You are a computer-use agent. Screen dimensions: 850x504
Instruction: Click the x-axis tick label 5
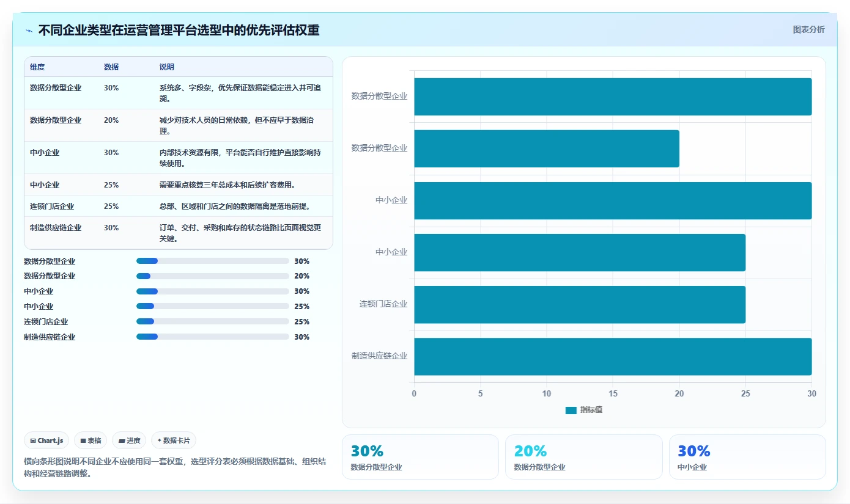pyautogui.click(x=481, y=394)
